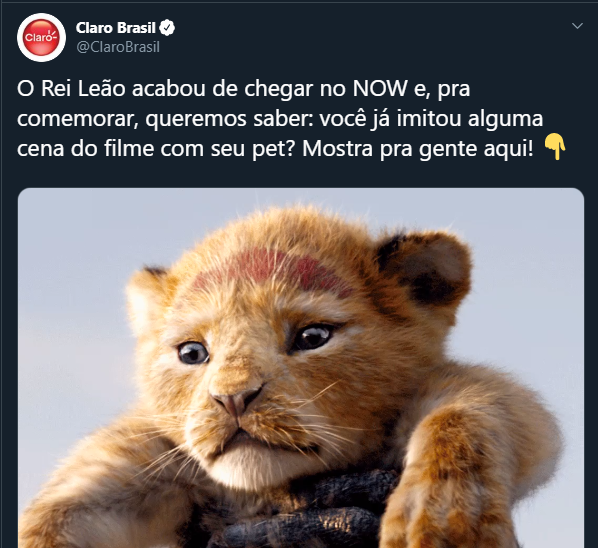Open tweet options chevron at top right
This screenshot has height=548, width=598.
pos(577,26)
